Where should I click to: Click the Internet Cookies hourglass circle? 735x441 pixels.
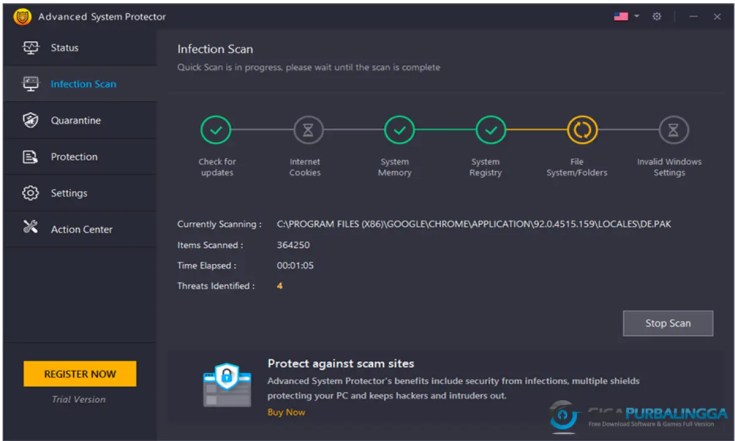point(308,130)
